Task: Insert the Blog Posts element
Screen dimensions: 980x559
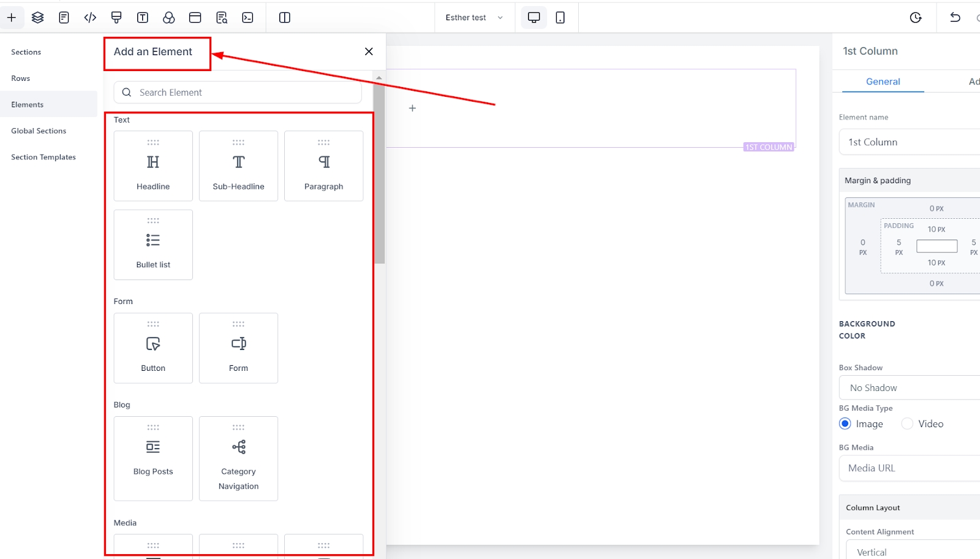Action: click(153, 458)
